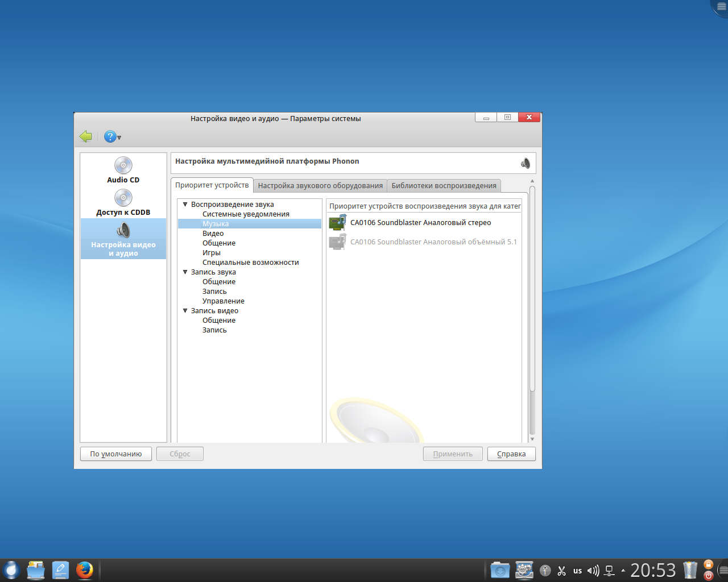Click the volume speaker icon in system tray
Viewport: 728px width, 582px height.
click(x=593, y=571)
